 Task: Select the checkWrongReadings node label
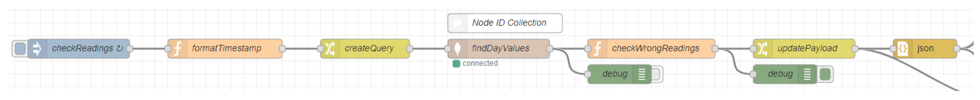pyautogui.click(x=655, y=48)
